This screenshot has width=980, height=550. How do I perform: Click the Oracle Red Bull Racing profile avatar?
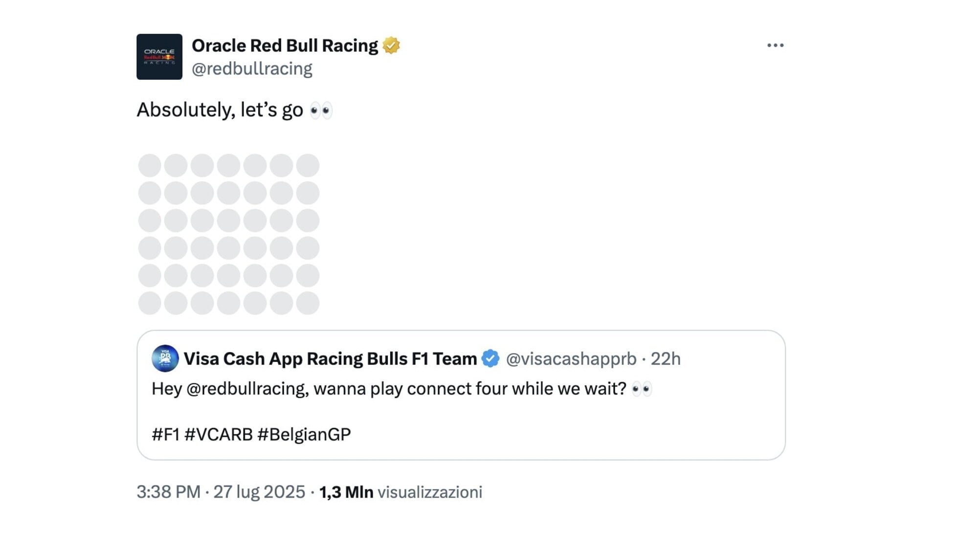click(159, 57)
